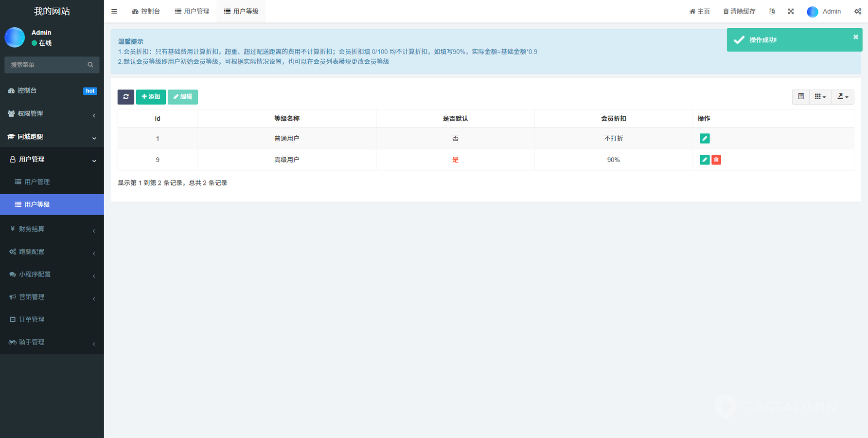This screenshot has height=438, width=868.
Task: Enter fullscreen mode via expand icon
Action: (x=791, y=11)
